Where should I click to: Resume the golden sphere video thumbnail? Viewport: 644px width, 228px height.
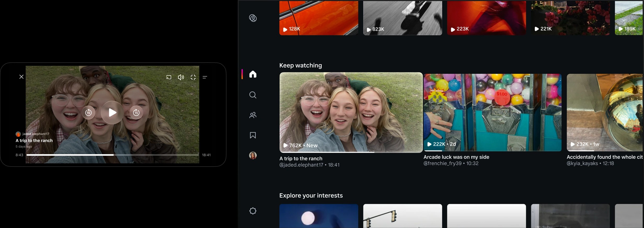(x=605, y=112)
